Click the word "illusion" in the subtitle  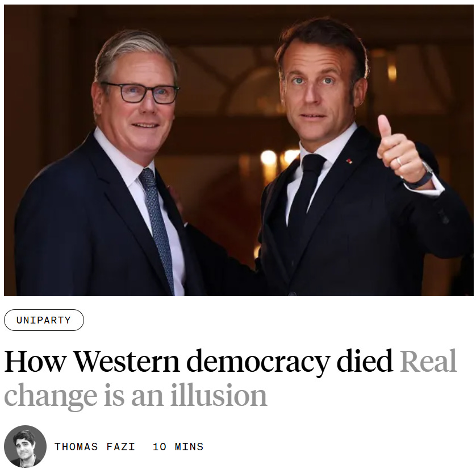219,395
